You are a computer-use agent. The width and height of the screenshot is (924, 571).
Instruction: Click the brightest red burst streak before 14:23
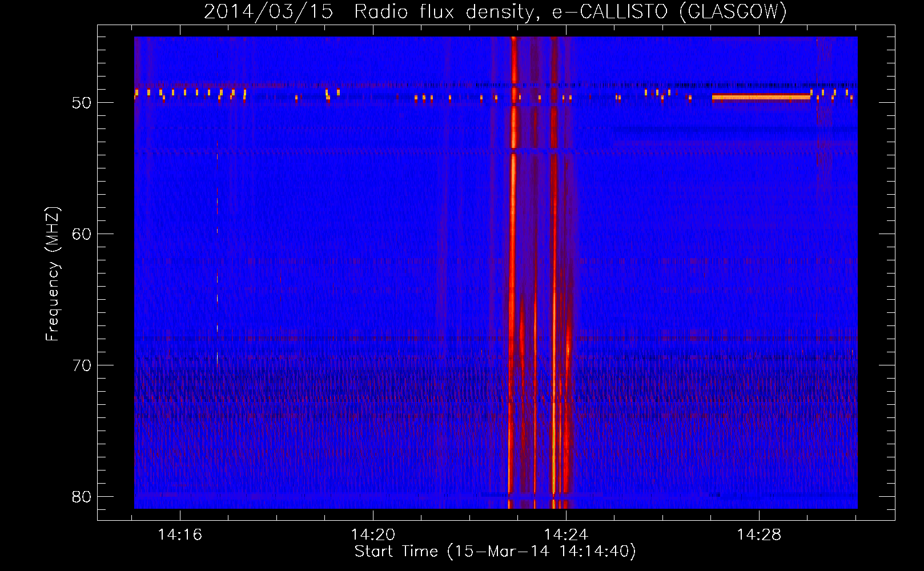tap(512, 272)
